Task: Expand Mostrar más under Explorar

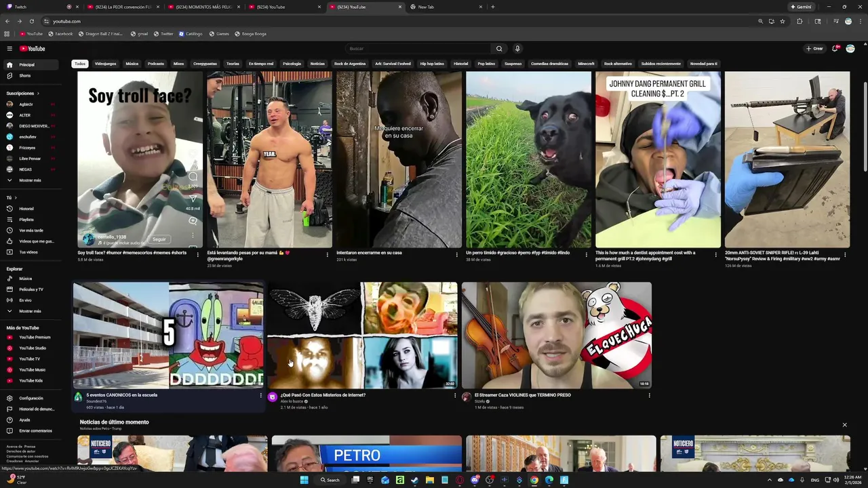Action: [x=31, y=311]
